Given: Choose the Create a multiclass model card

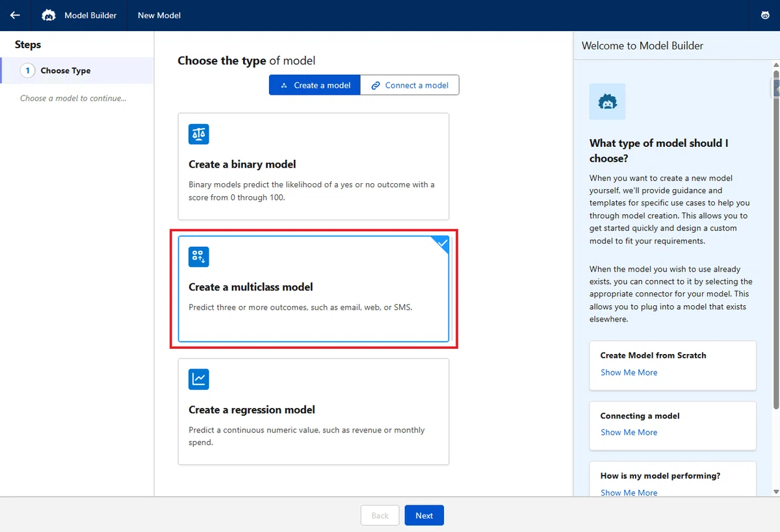Looking at the screenshot, I should point(313,288).
